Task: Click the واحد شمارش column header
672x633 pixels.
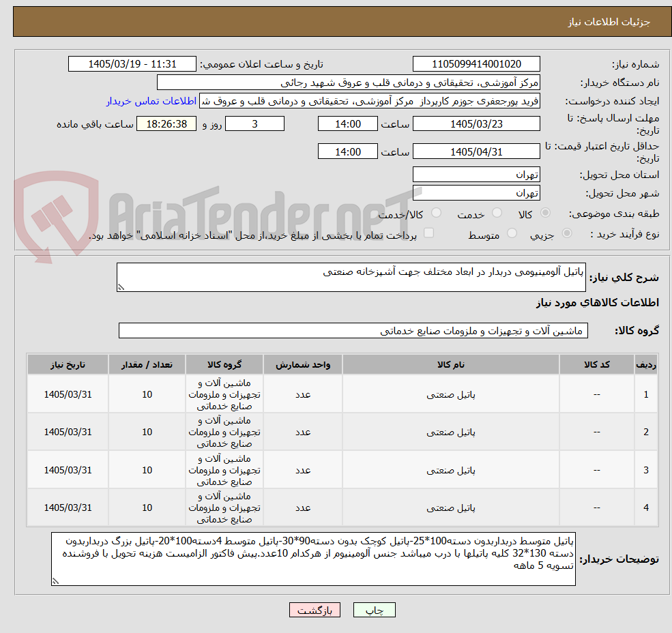Action: [x=303, y=364]
